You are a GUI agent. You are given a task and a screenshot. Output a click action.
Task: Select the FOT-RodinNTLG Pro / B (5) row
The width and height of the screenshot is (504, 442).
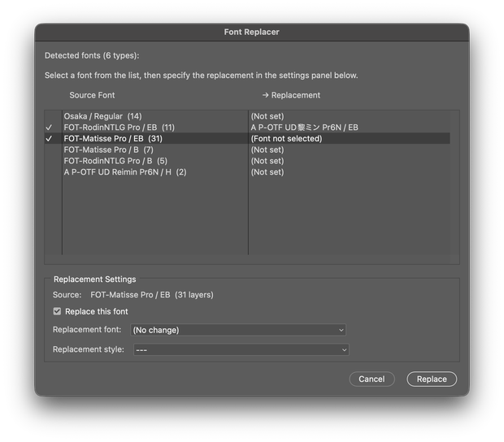tap(247, 161)
